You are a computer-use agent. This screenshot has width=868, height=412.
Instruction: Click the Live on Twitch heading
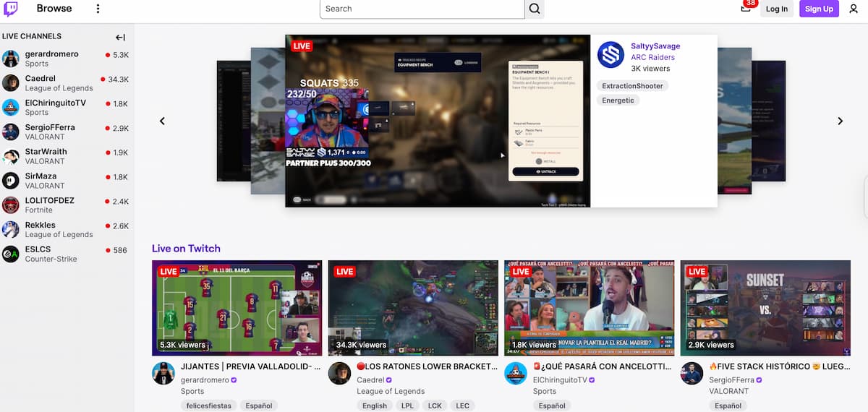pos(186,248)
